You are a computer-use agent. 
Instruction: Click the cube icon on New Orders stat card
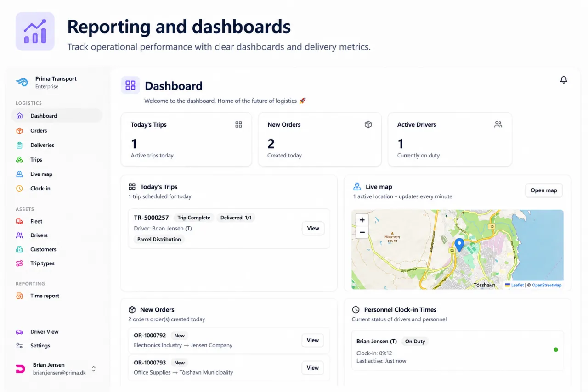368,124
